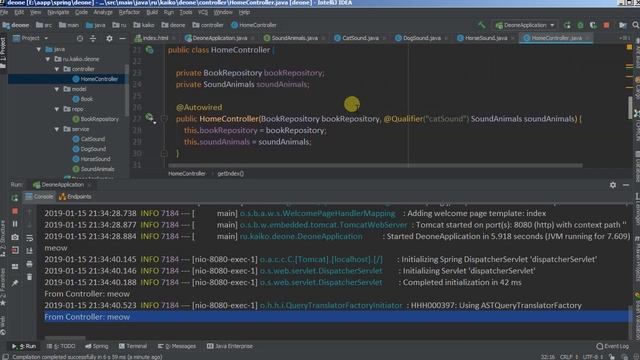Image resolution: width=640 pixels, height=360 pixels.
Task: Click the stop icon in Run panel
Action: click(15, 211)
